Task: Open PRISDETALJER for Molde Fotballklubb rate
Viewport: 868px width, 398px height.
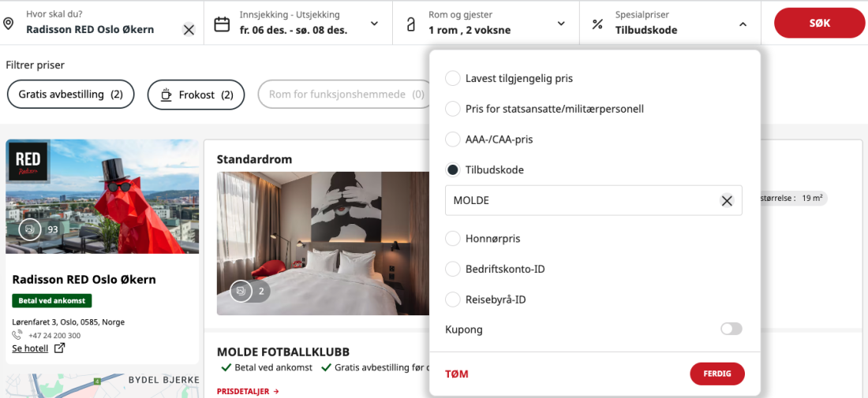Action: point(248,392)
